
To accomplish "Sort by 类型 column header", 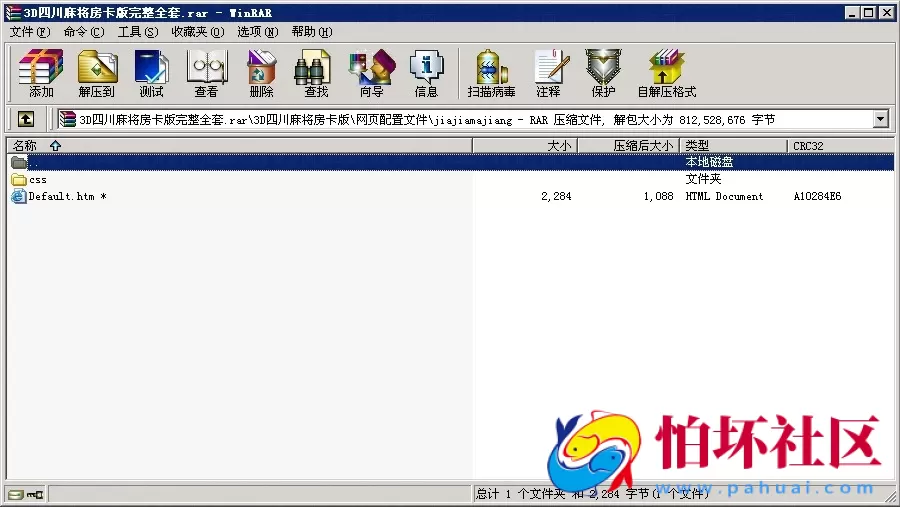I will pyautogui.click(x=734, y=146).
